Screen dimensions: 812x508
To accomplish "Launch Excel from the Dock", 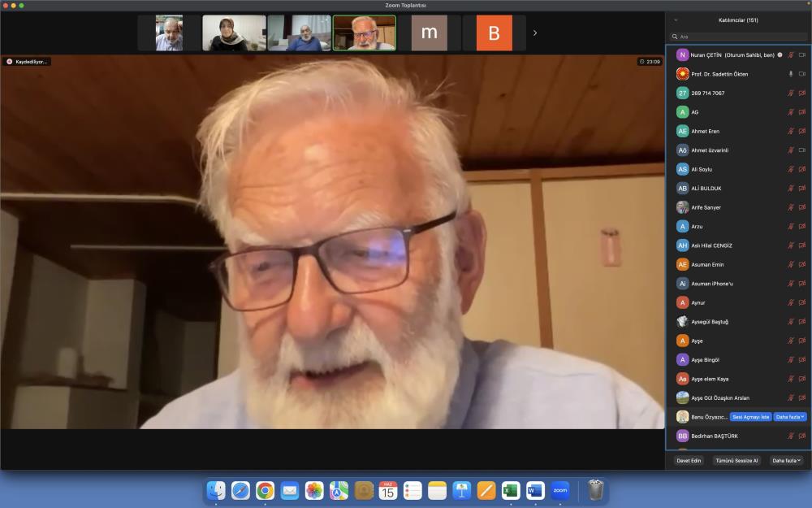I will [x=511, y=490].
